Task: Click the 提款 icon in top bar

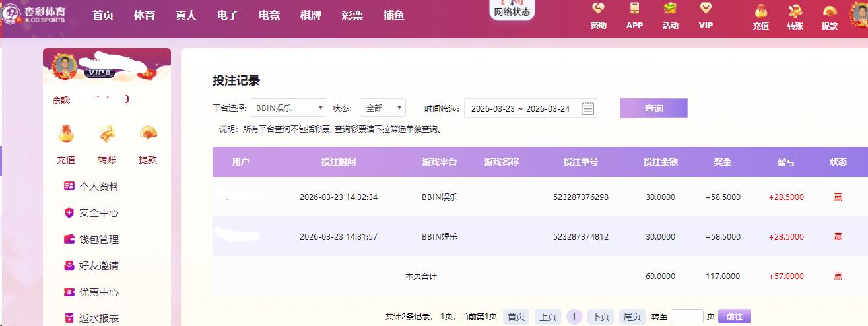Action: tap(830, 11)
